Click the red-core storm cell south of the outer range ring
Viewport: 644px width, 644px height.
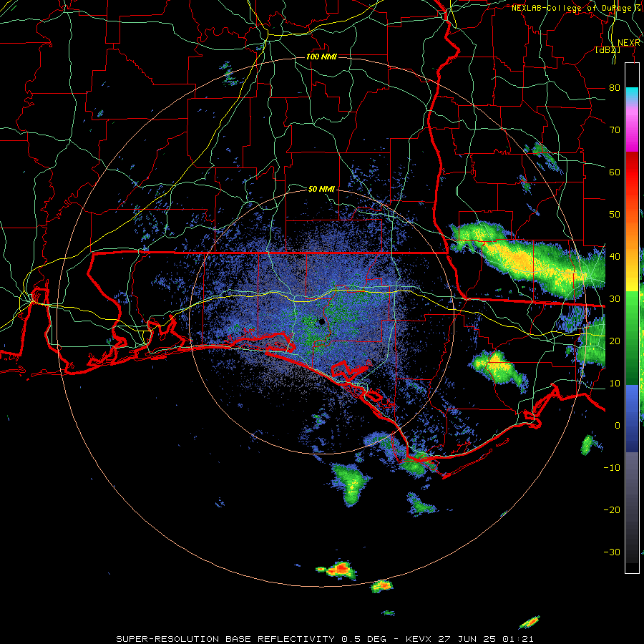tap(340, 570)
